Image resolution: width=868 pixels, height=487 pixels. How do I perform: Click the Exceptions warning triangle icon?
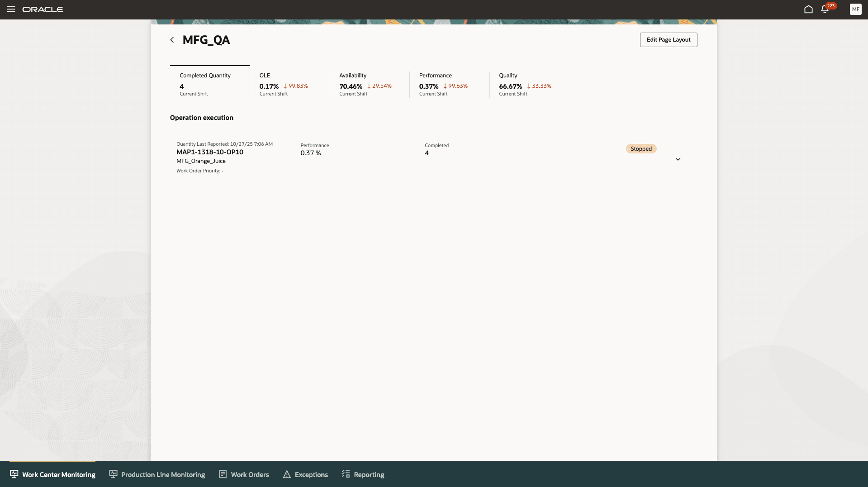(286, 474)
